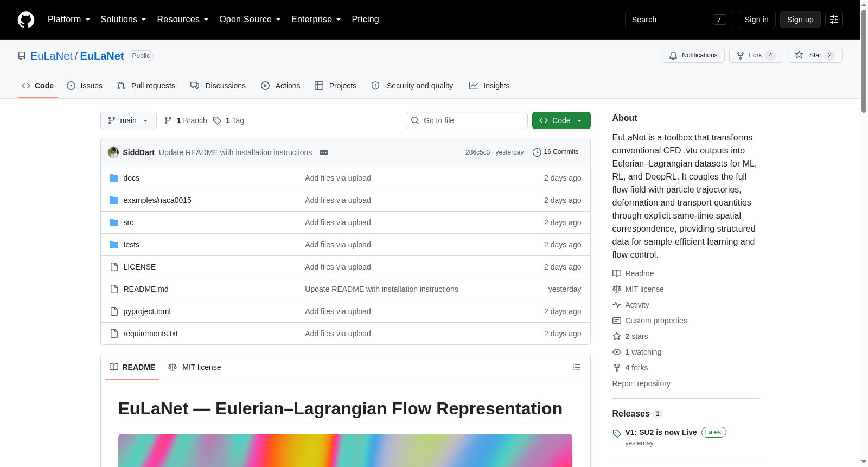Open Readme link in About sidebar

point(633,273)
